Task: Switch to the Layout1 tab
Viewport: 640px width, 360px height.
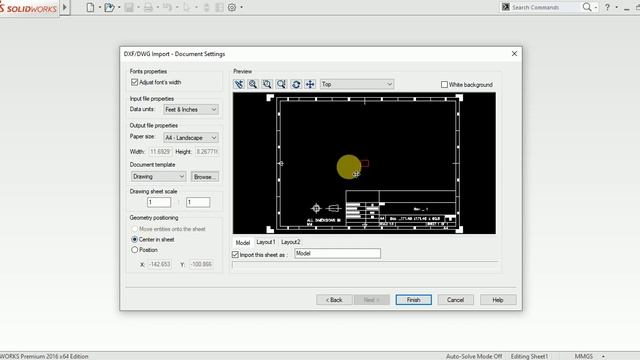Action: tap(266, 242)
